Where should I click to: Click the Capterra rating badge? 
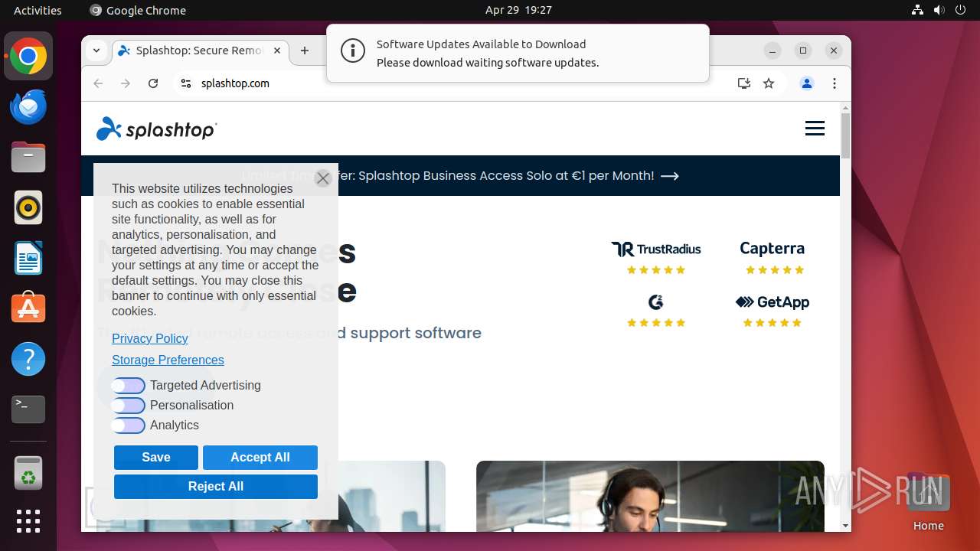click(x=773, y=258)
